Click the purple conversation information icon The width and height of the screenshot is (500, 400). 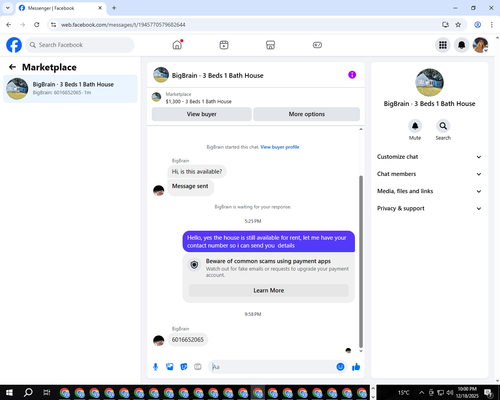pyautogui.click(x=352, y=75)
